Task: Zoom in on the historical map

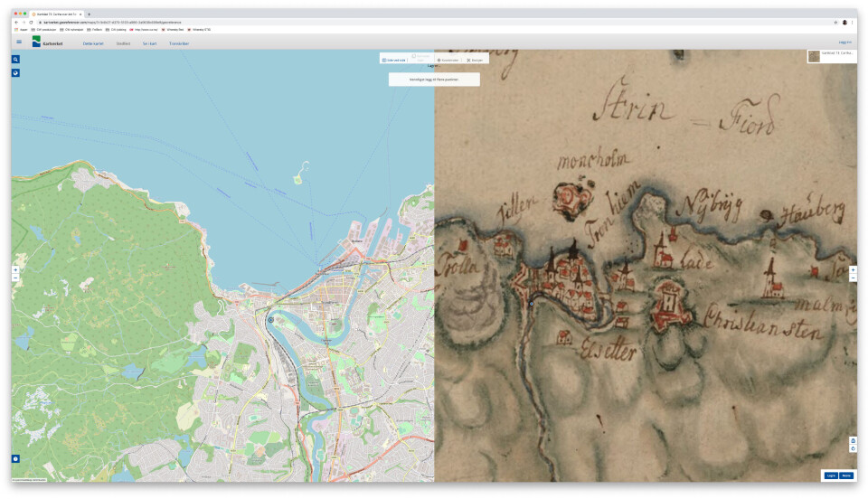Action: tap(853, 270)
